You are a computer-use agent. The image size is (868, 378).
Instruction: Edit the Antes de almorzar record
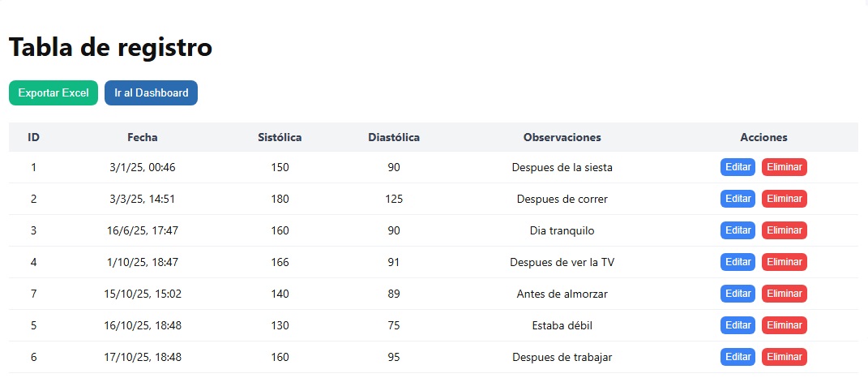[x=738, y=294]
